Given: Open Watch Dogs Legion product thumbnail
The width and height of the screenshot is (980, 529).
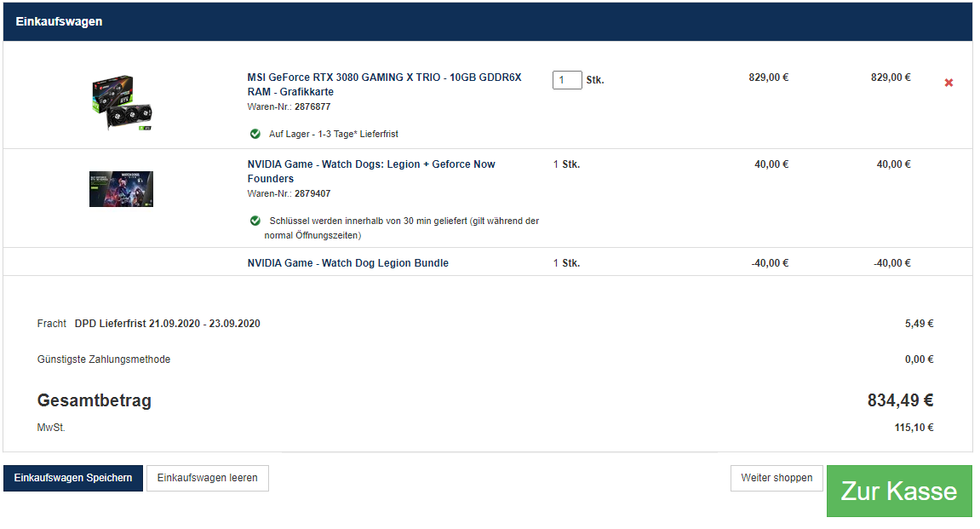Looking at the screenshot, I should click(x=121, y=189).
